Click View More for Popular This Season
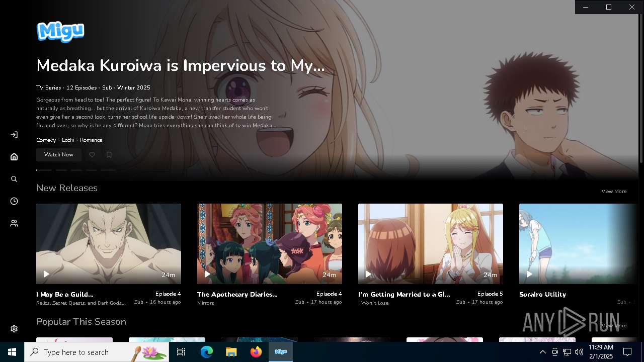 click(614, 326)
